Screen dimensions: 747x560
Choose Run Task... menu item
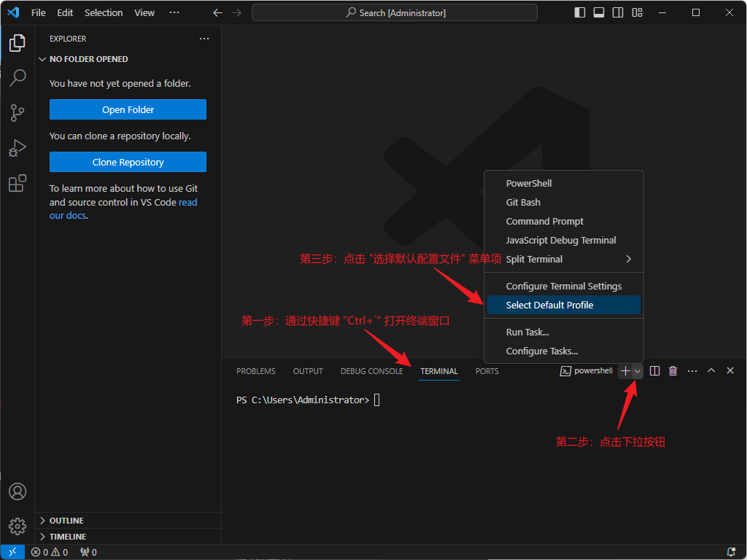coord(564,332)
